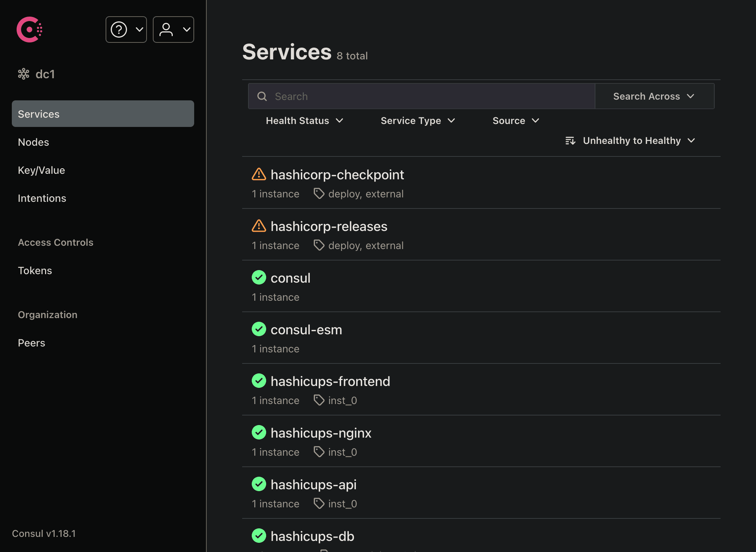Click the Nodes navigation link
756x552 pixels.
(34, 141)
